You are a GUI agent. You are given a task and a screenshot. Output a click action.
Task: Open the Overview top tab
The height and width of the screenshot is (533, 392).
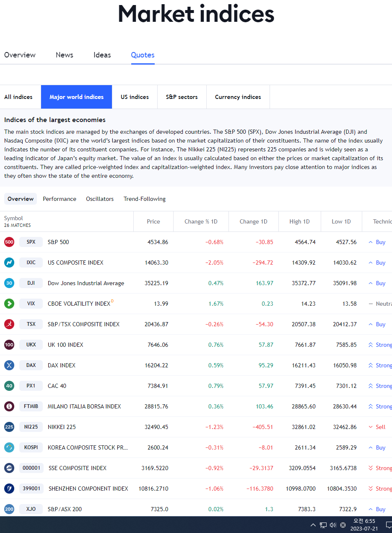coord(20,55)
